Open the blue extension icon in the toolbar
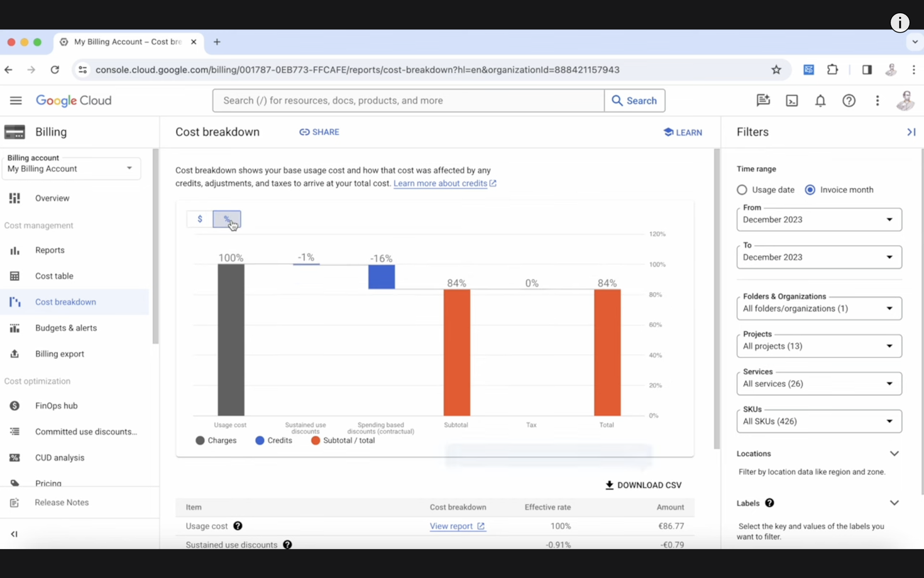The height and width of the screenshot is (578, 924). [x=808, y=70]
